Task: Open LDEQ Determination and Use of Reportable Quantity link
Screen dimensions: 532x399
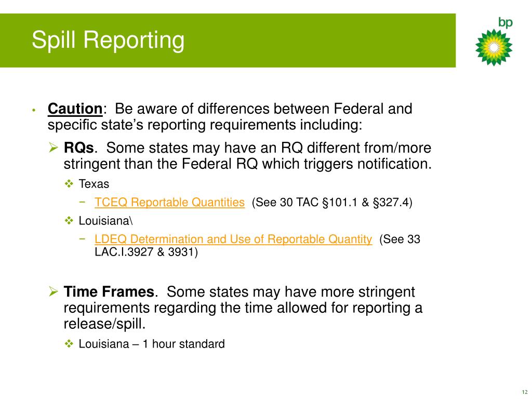Action: point(233,239)
